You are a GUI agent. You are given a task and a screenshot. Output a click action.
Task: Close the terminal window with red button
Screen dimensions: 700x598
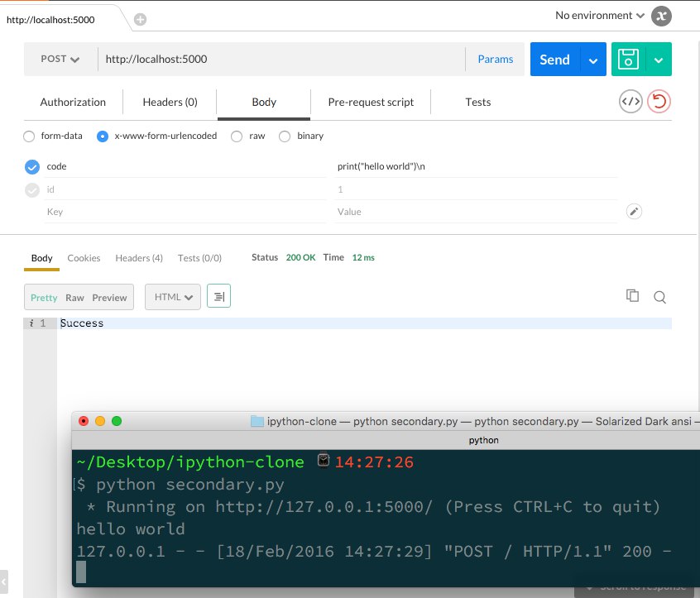(84, 421)
